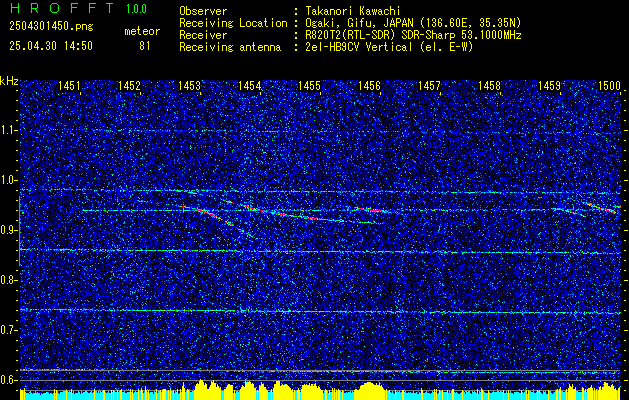The width and height of the screenshot is (629, 400).
Task: Click the R820T2(RTL-SDR) SDR-Sharp receiver text
Action: (x=413, y=35)
